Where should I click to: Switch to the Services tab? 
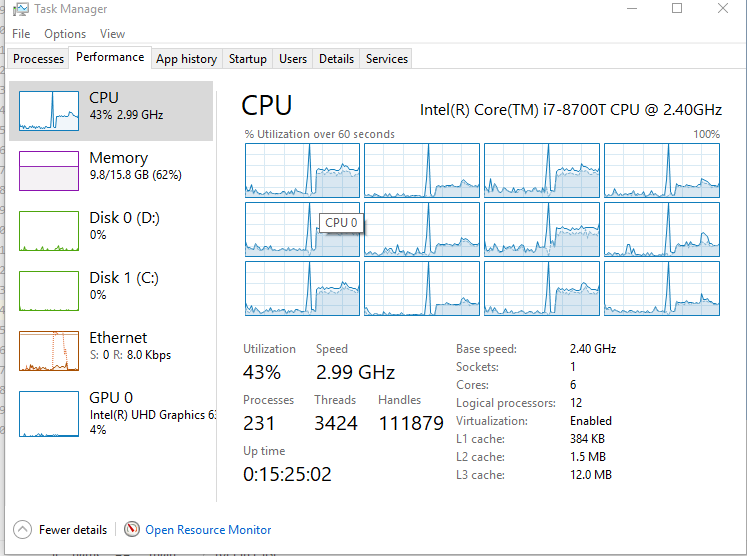(387, 59)
